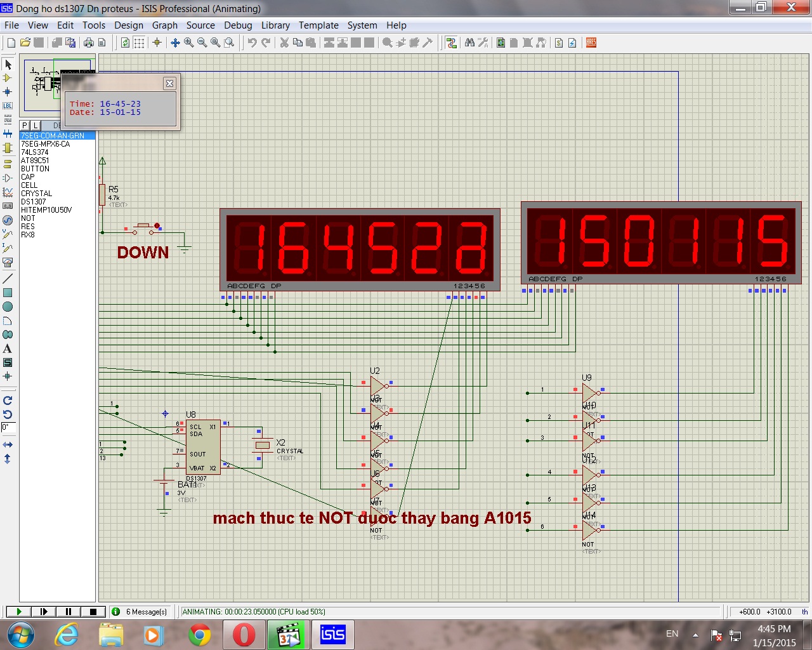812x650 pixels.
Task: Click the Zoom to area icon
Action: coord(229,43)
